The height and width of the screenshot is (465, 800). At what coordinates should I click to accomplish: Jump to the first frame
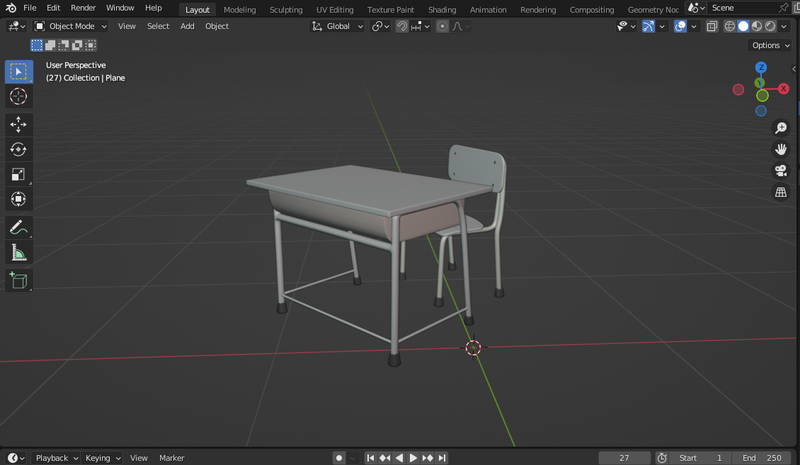tap(370, 458)
